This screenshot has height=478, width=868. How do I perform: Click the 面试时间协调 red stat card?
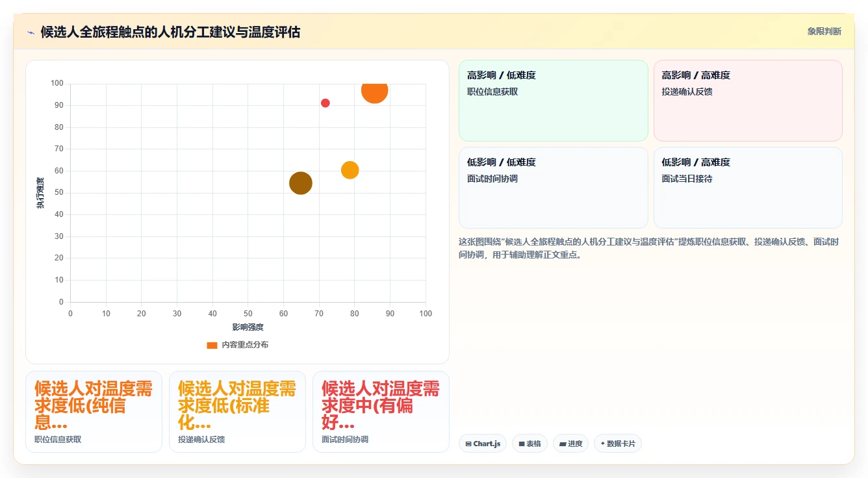point(381,412)
